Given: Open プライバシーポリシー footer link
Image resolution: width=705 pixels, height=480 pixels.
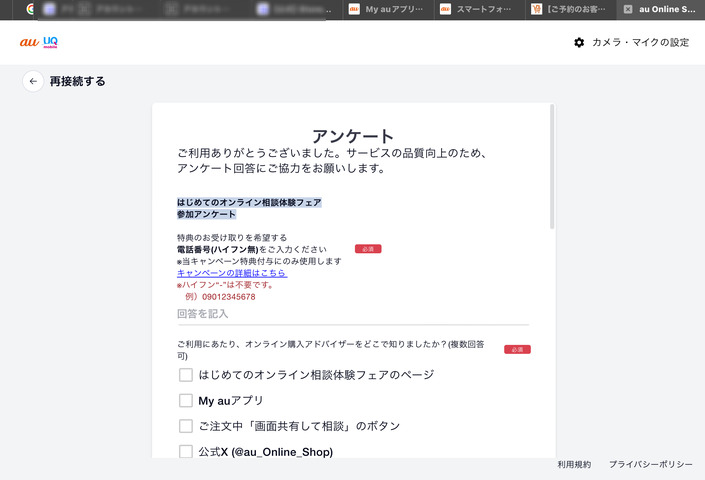Looking at the screenshot, I should (x=650, y=465).
